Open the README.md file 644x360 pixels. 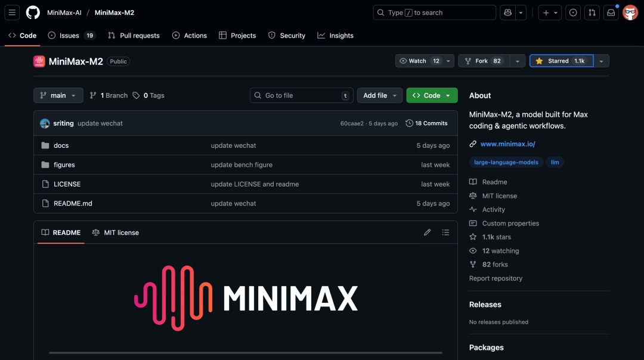click(73, 203)
